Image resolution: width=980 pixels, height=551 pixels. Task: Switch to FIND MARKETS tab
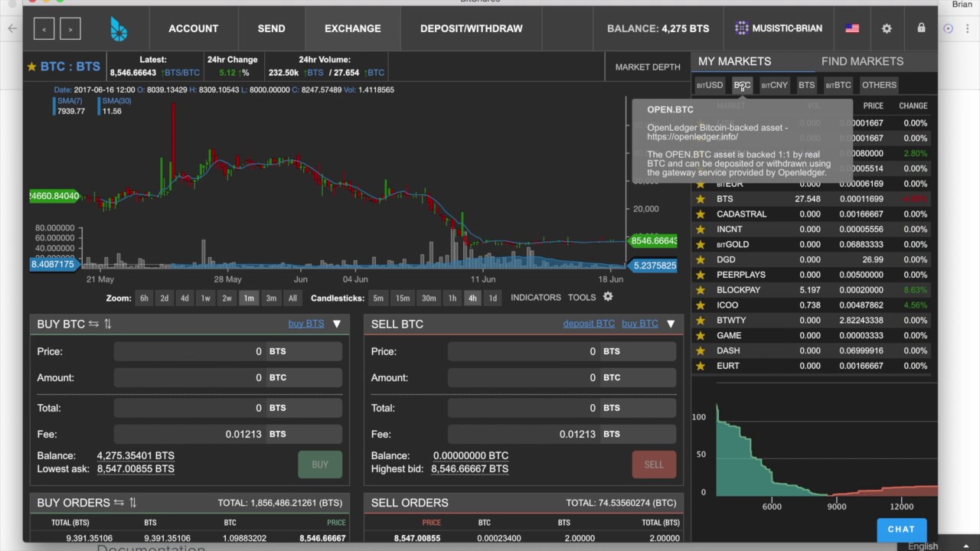click(x=862, y=61)
